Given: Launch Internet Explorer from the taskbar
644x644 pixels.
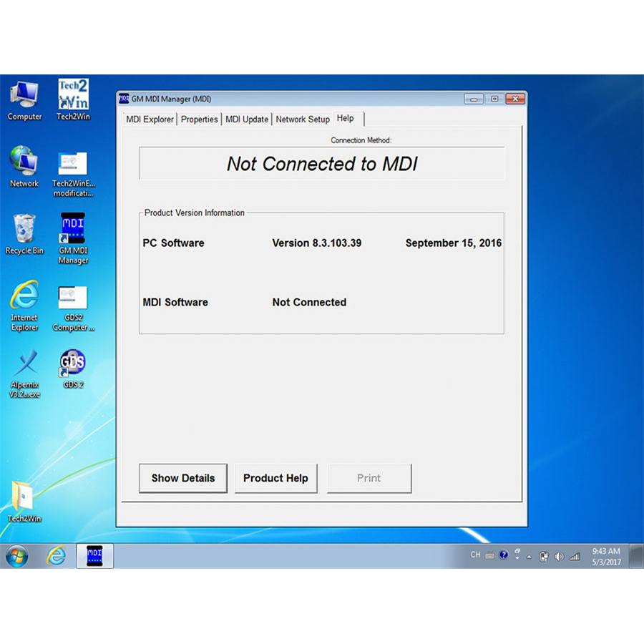Looking at the screenshot, I should point(56,557).
